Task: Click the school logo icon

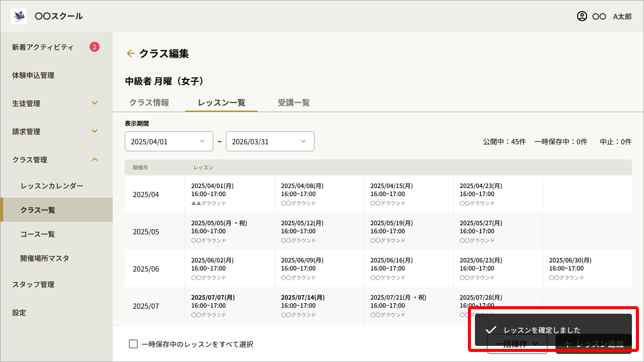Action: (19, 16)
